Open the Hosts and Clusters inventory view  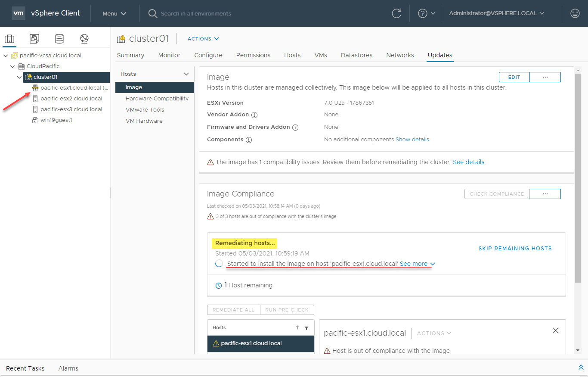pyautogui.click(x=9, y=39)
